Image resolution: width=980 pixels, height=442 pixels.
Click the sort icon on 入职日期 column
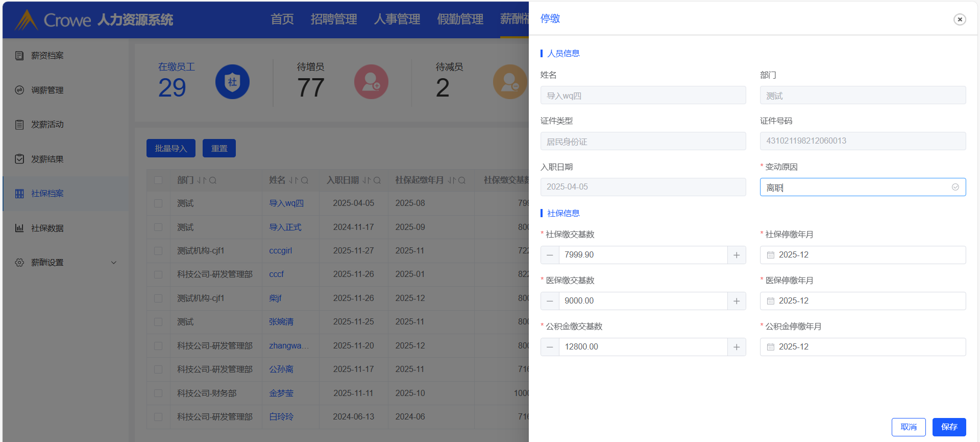367,180
